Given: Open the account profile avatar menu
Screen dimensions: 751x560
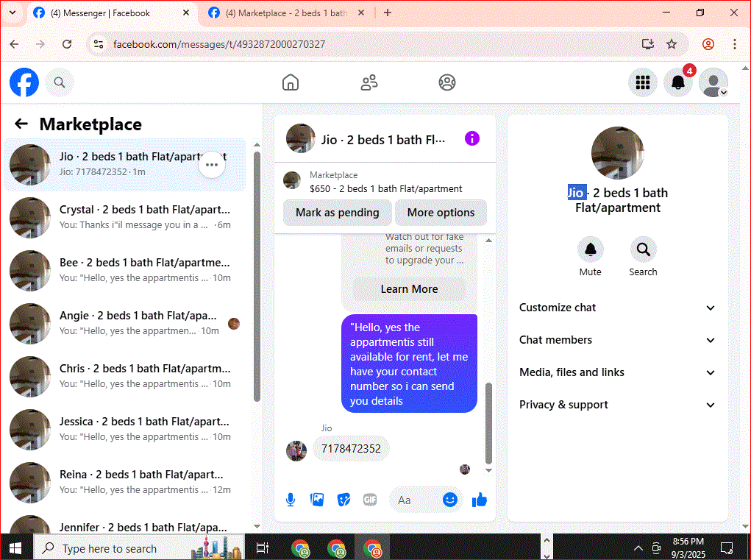Looking at the screenshot, I should tap(713, 82).
